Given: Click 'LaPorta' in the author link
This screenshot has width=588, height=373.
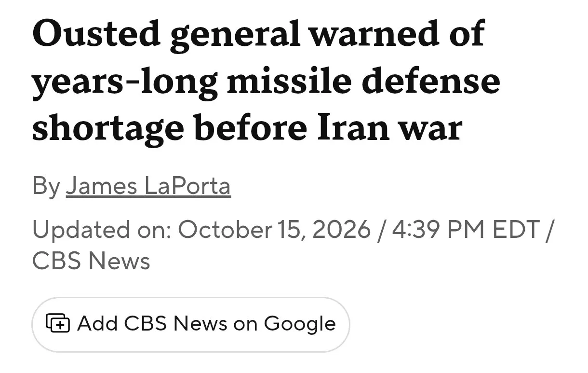Looking at the screenshot, I should click(x=187, y=186).
